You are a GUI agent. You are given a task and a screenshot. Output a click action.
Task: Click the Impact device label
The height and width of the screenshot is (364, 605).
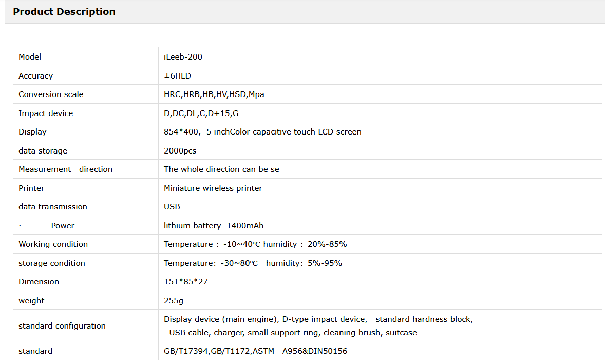[x=46, y=113]
